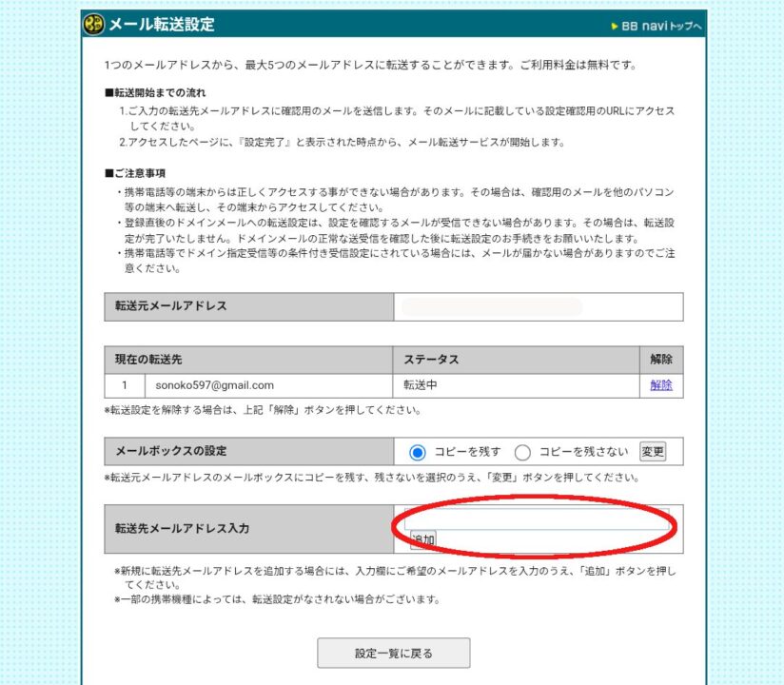The image size is (784, 685).
Task: Click the sonoko597@gmail.com address cell
Action: (268, 385)
